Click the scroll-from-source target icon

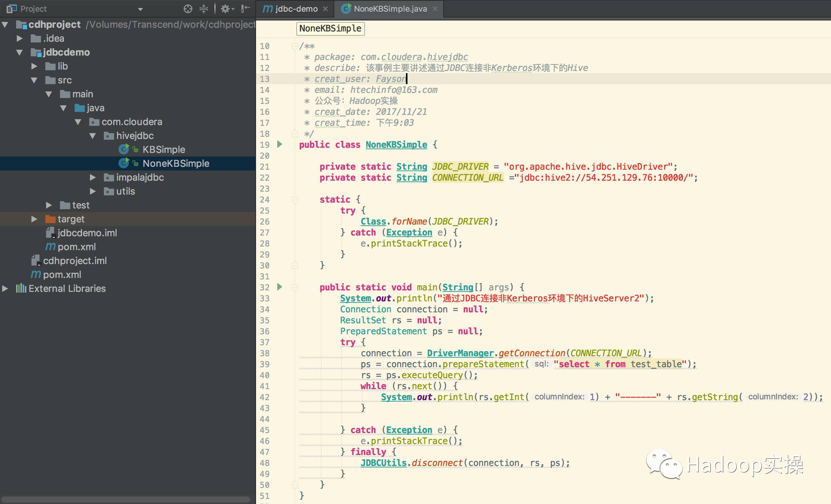click(x=188, y=9)
